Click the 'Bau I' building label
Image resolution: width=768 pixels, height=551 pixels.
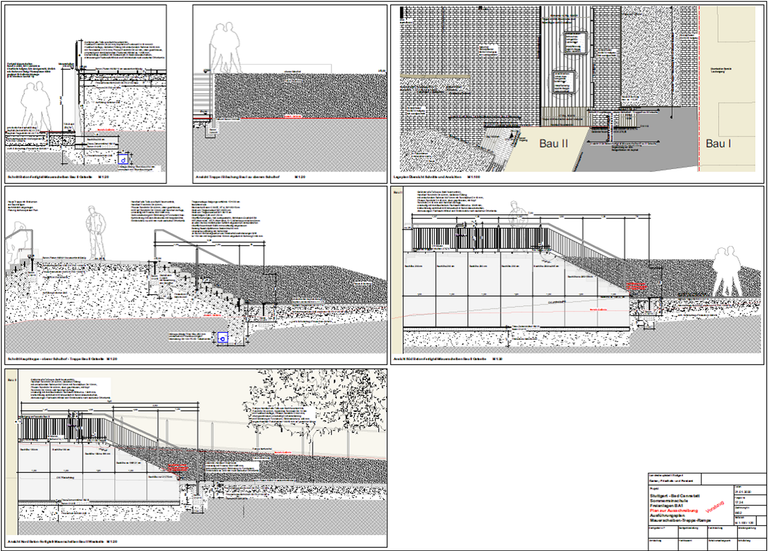click(x=720, y=144)
